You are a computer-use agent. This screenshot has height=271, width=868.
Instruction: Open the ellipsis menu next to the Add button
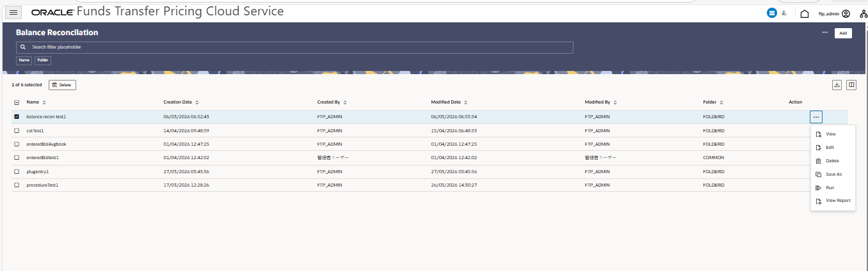pyautogui.click(x=825, y=33)
